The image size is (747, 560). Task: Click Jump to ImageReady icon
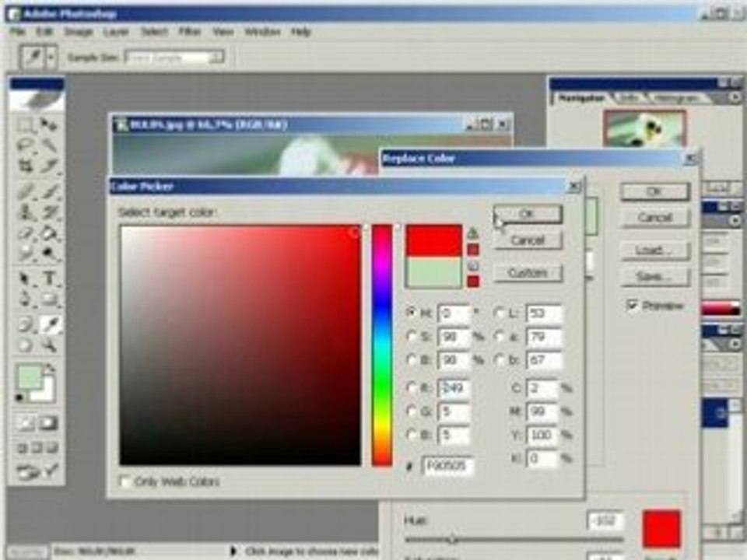pos(37,472)
